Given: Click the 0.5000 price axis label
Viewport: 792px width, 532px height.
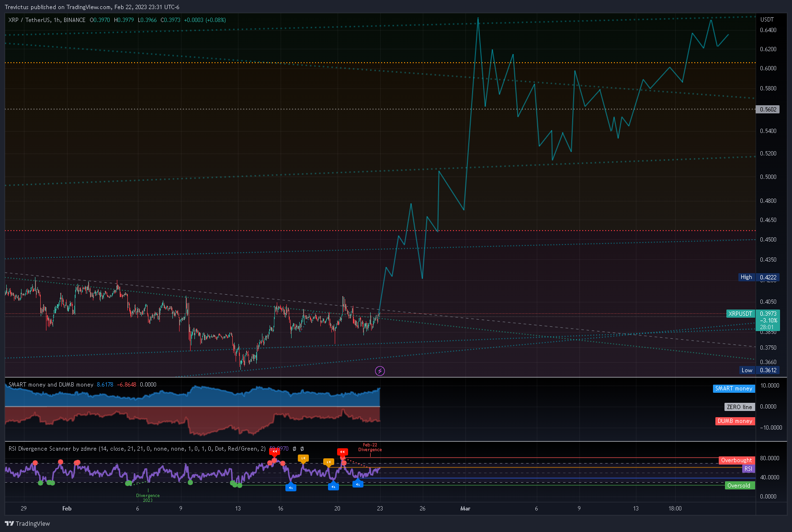Looking at the screenshot, I should click(x=768, y=177).
